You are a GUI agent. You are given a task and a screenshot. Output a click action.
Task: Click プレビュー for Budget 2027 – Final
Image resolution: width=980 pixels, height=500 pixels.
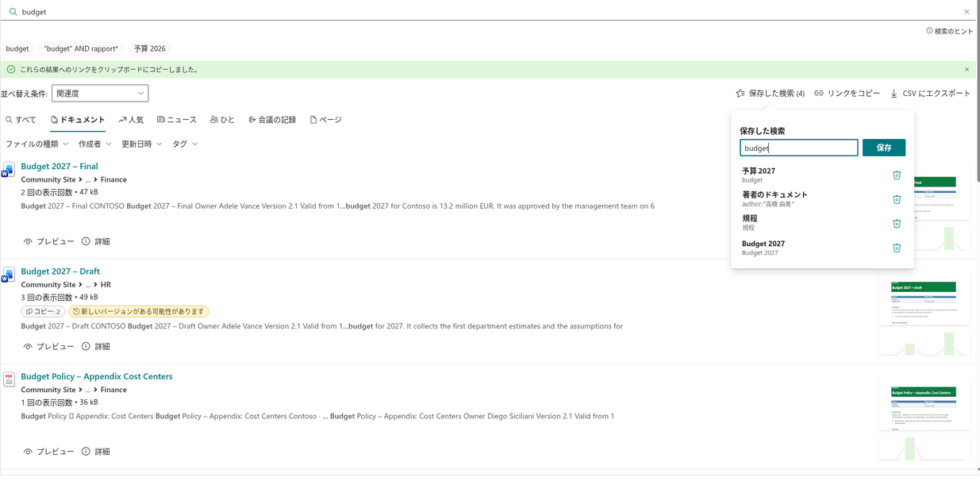[48, 241]
